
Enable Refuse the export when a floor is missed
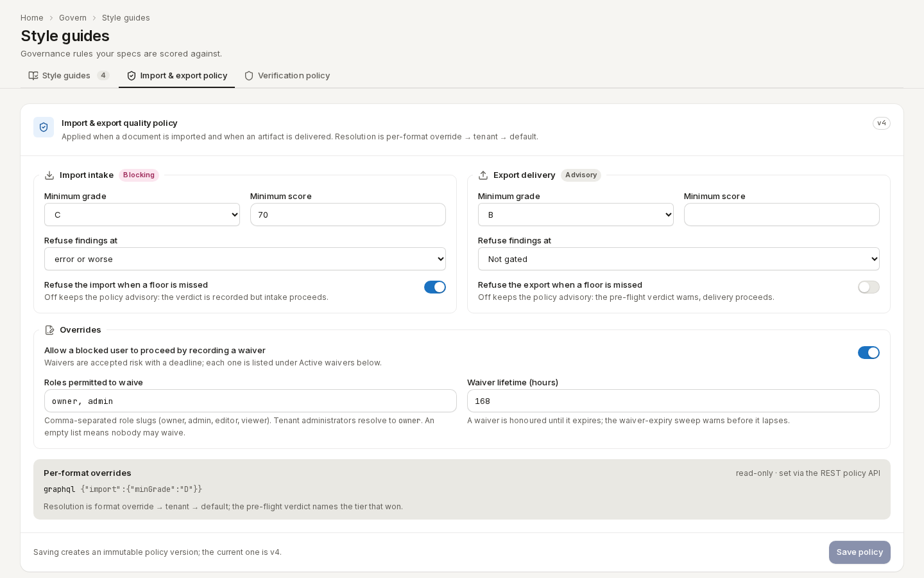869,287
